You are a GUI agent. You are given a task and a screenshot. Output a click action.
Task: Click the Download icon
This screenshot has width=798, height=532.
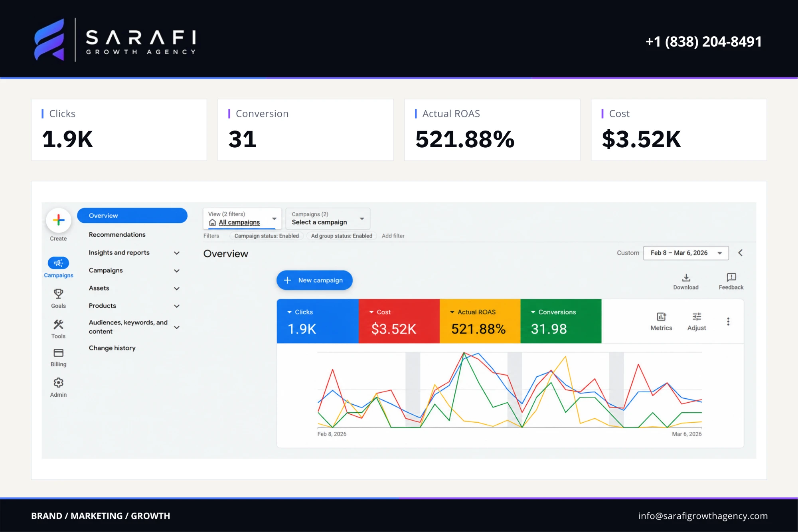pos(686,278)
